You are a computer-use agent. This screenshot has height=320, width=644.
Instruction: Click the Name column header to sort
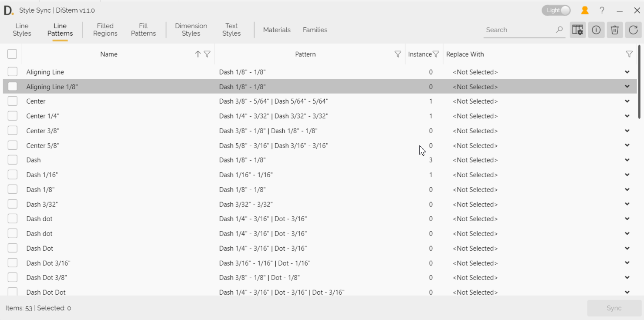(108, 54)
